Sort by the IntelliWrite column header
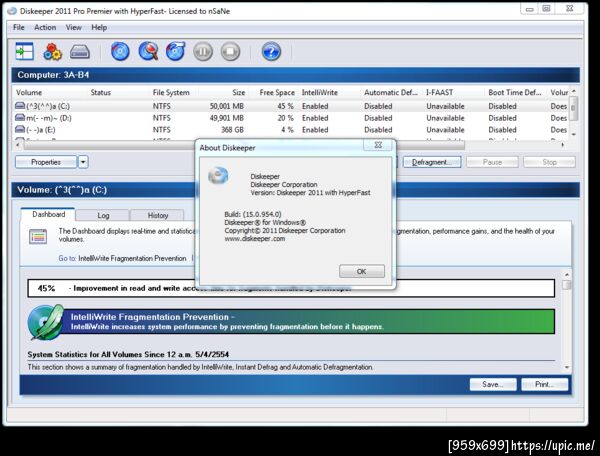Screen dimensions: 600x456 point(320,92)
